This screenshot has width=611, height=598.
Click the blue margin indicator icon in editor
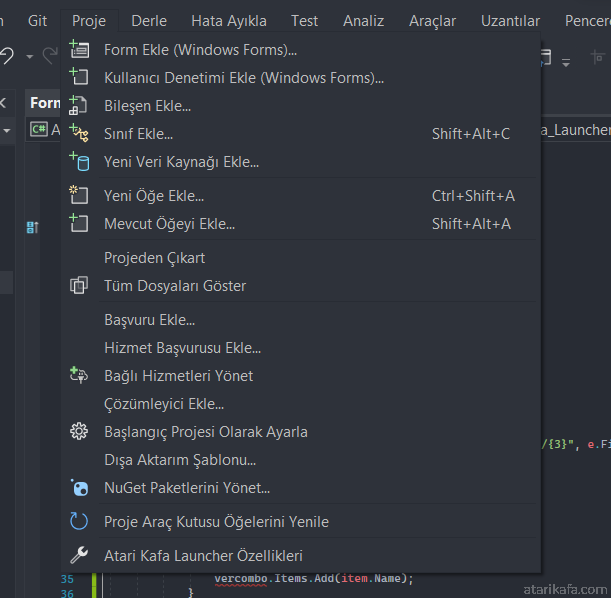pyautogui.click(x=32, y=227)
